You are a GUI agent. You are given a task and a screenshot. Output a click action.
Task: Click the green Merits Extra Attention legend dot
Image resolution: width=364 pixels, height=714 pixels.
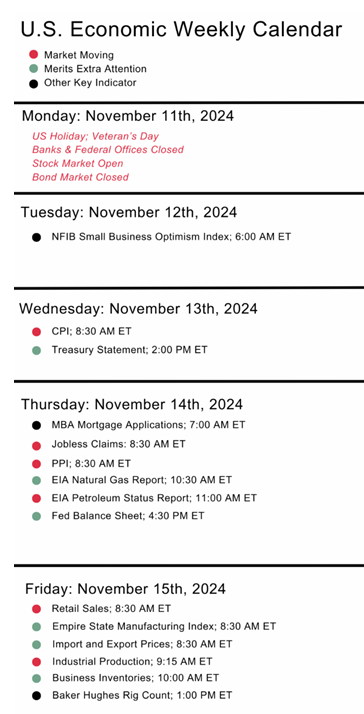tap(33, 69)
